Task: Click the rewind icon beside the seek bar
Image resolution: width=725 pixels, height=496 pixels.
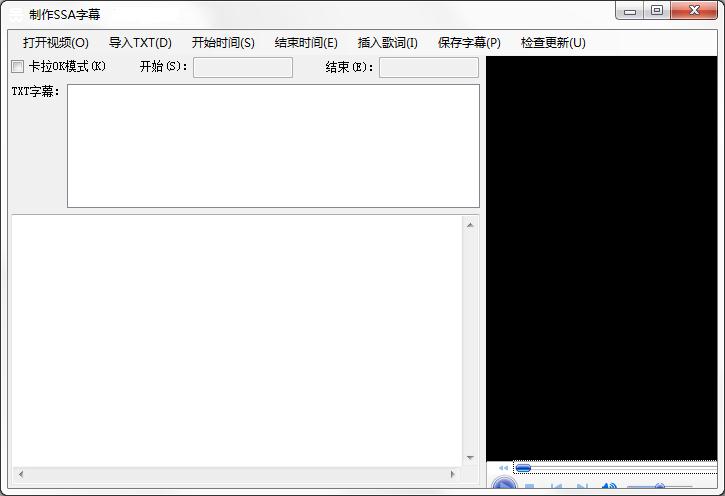Action: pos(503,468)
